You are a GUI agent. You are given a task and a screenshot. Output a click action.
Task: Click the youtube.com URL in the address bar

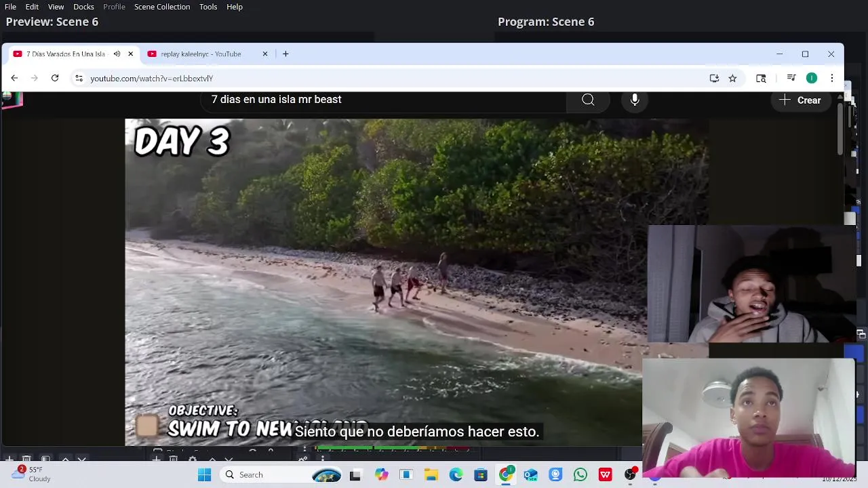tap(152, 79)
